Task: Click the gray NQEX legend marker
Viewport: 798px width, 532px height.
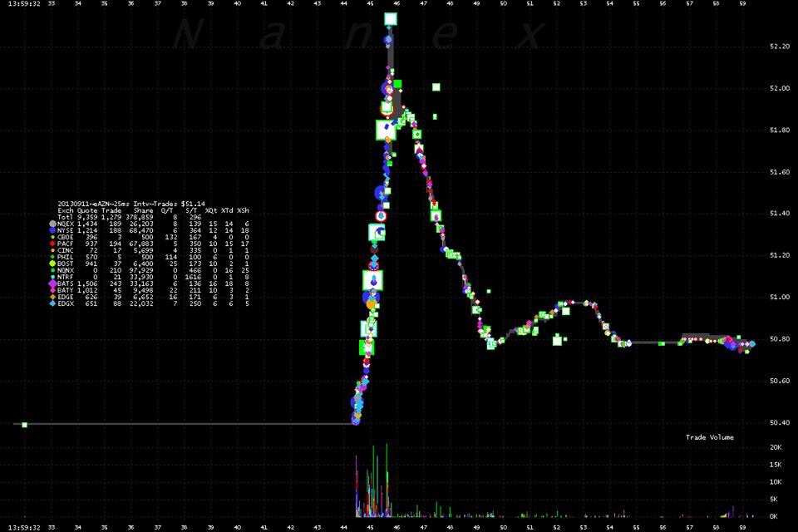Action: coord(53,224)
